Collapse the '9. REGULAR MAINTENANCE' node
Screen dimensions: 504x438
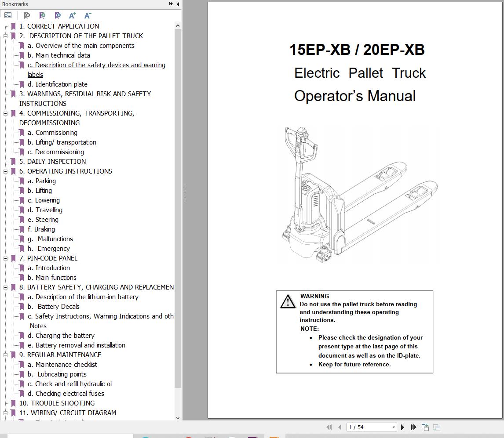(x=5, y=355)
